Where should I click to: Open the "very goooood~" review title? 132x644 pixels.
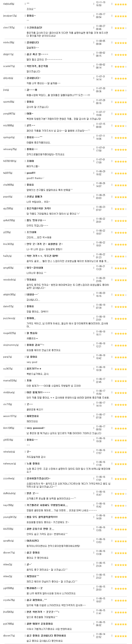[36, 428]
